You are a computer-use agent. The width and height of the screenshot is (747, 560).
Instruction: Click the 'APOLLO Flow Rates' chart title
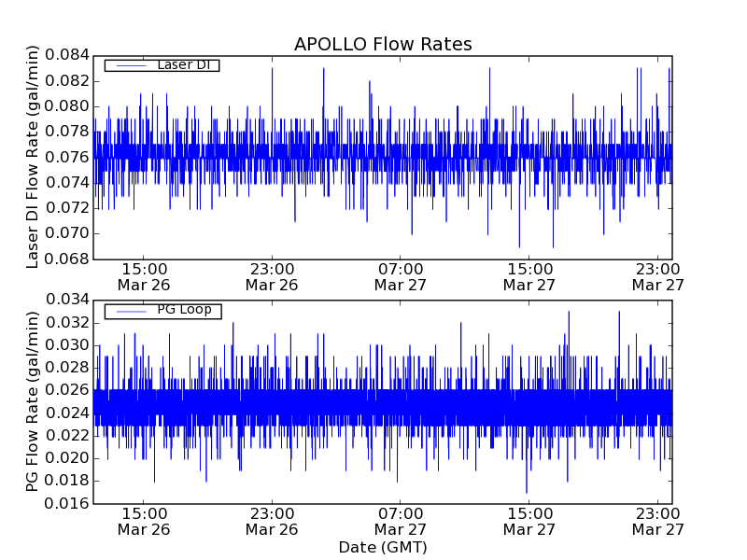coord(383,44)
